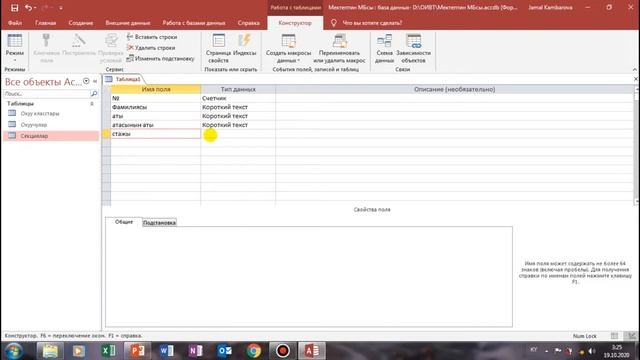Click the Имя поля column header
This screenshot has width=640, height=360.
156,89
